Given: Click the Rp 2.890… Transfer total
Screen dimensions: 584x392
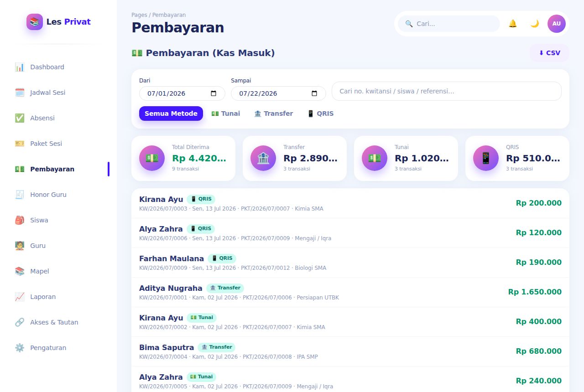Looking at the screenshot, I should tap(311, 158).
